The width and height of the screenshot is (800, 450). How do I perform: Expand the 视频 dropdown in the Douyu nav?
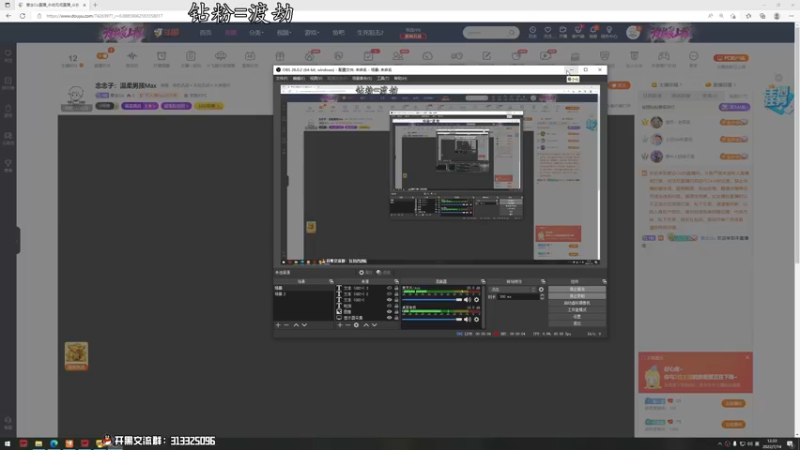coord(284,33)
